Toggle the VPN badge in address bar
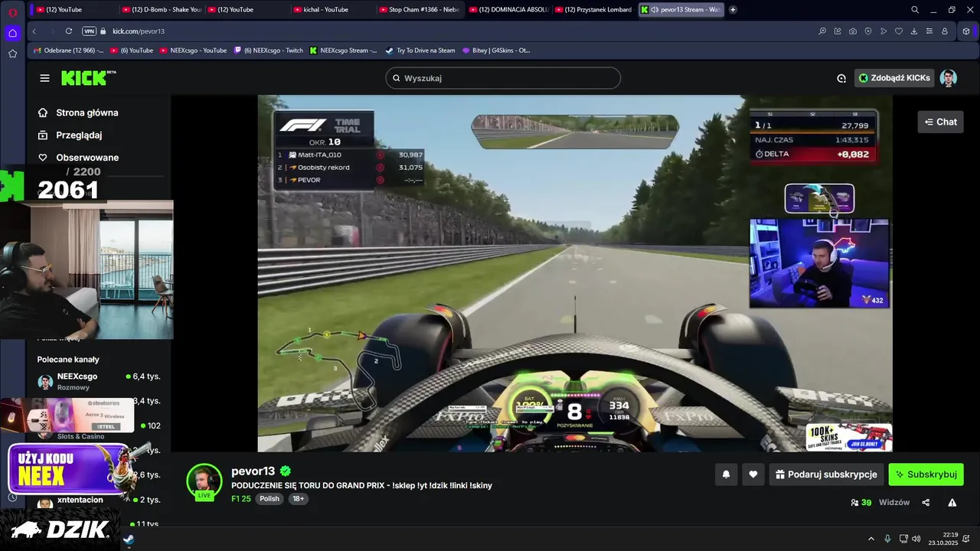 (x=89, y=31)
